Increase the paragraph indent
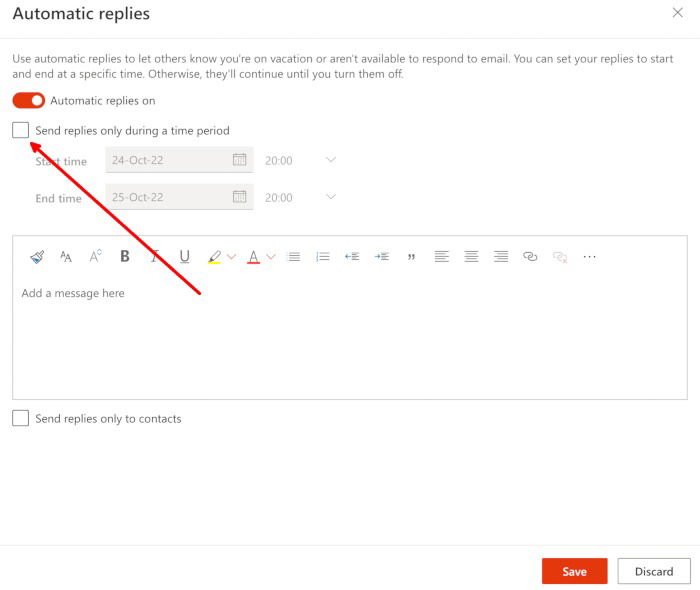The image size is (700, 590). coord(382,257)
